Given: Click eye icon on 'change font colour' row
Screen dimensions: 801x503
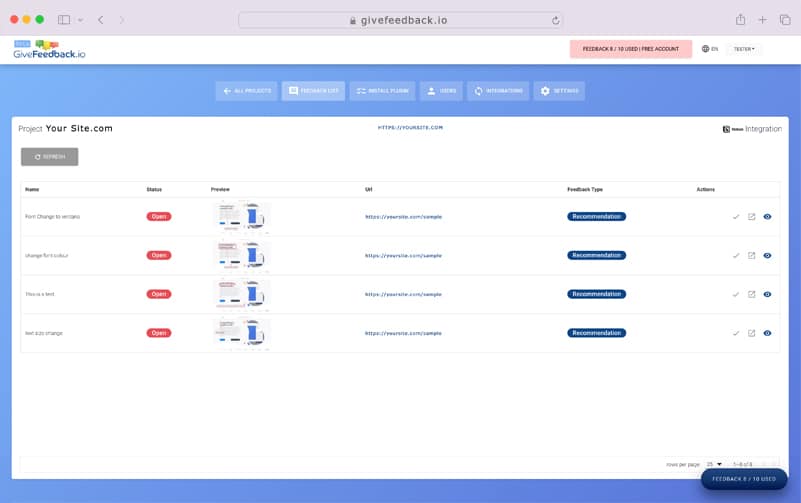Looking at the screenshot, I should 767,256.
